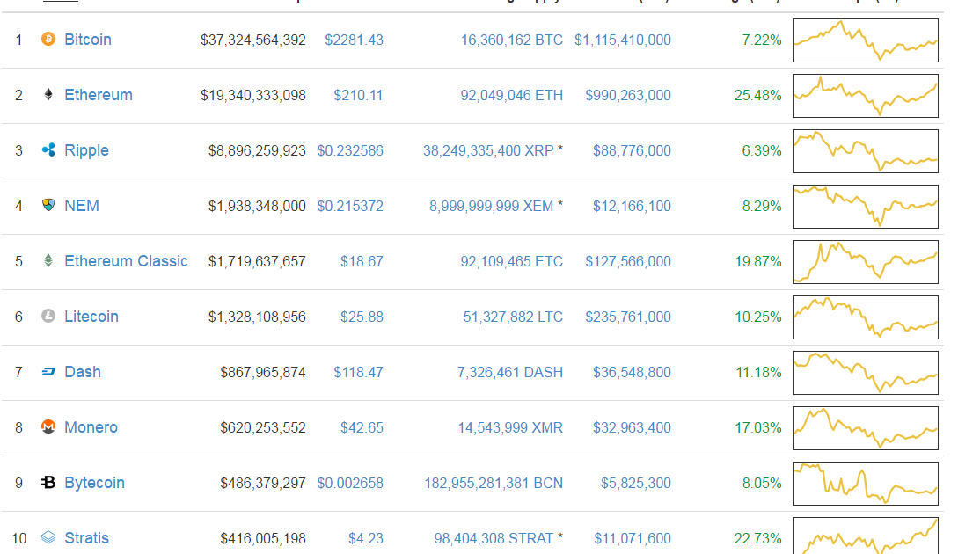
Task: Click supply 182,955,281,381 BCN
Action: (494, 484)
